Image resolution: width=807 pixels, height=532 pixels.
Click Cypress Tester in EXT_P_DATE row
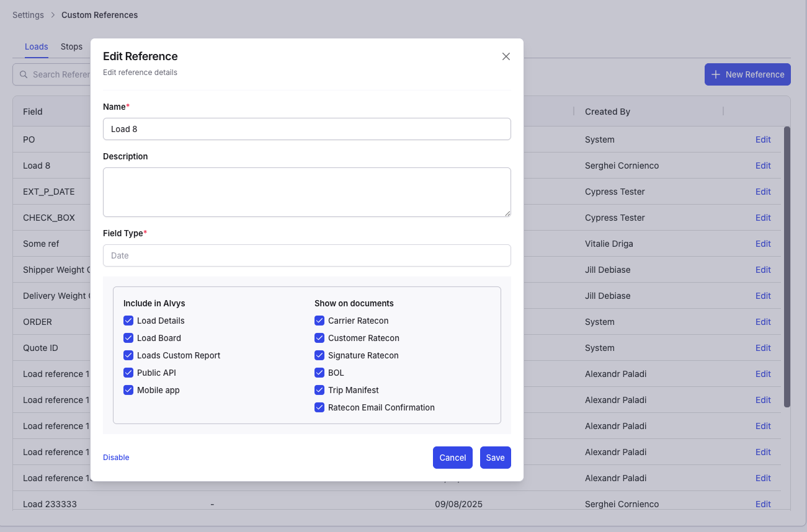[x=615, y=192]
